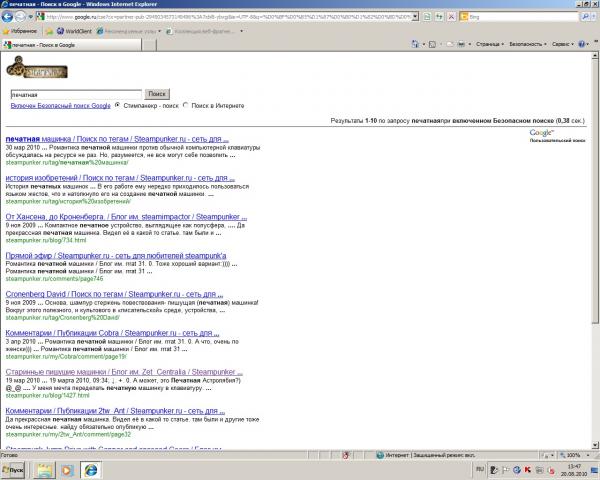
Task: Go back with the browser Back arrow
Action: click(7, 17)
